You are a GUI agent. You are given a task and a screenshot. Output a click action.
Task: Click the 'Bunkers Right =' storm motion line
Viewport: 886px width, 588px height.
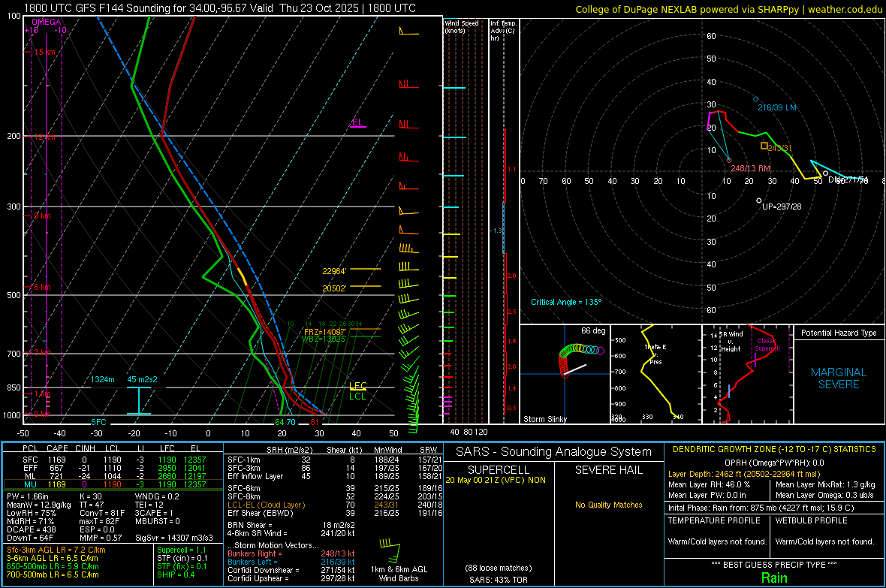(291, 553)
